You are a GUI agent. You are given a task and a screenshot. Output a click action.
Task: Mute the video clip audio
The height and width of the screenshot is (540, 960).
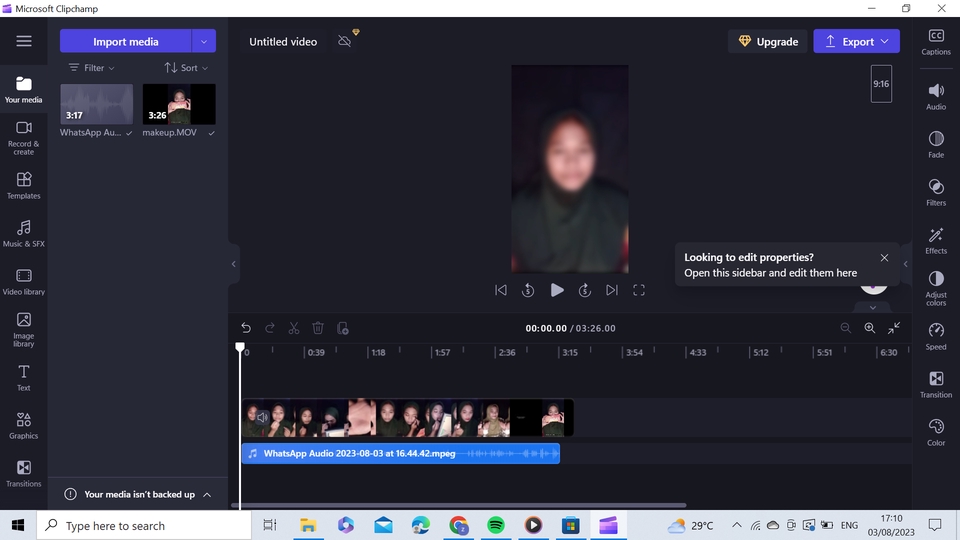tap(262, 418)
